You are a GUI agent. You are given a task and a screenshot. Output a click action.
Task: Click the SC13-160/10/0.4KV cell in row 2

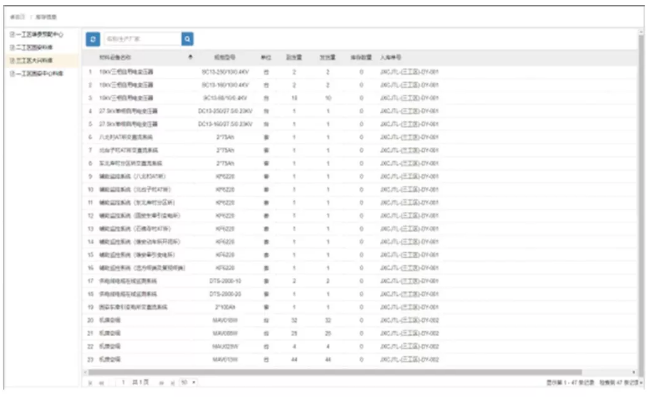click(x=225, y=85)
